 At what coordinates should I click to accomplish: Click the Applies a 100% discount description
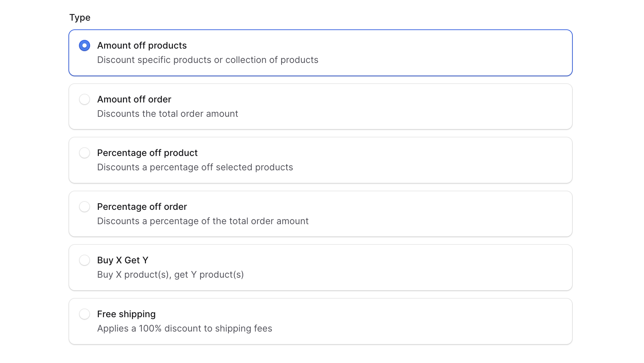pos(185,328)
